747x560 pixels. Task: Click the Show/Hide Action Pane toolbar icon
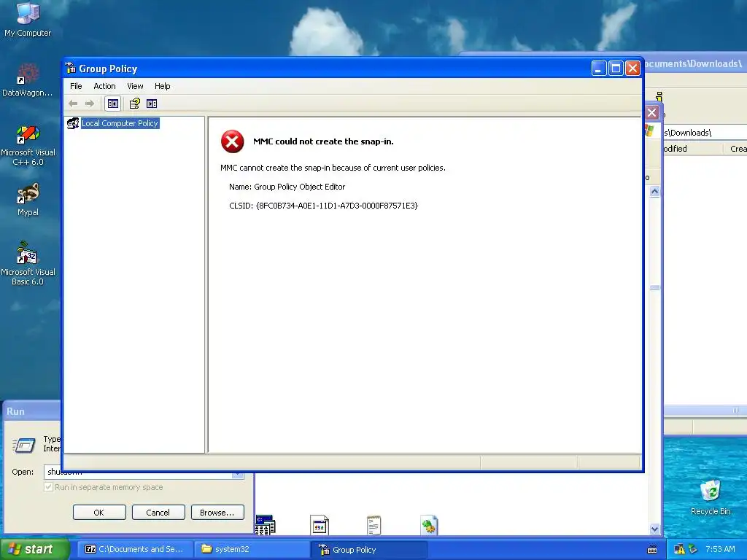152,104
